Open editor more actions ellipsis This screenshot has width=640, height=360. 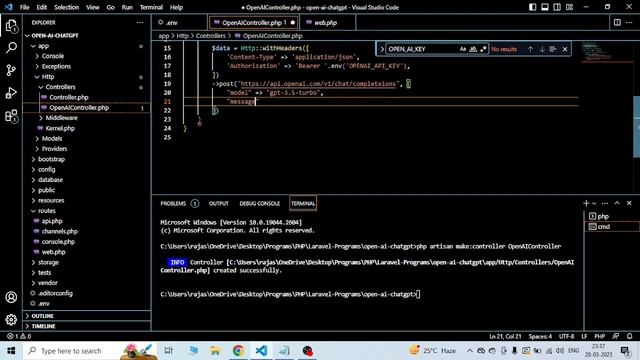(629, 22)
